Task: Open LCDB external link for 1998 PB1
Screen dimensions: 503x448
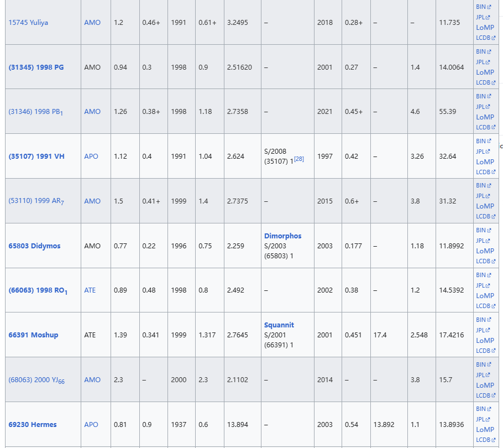Action: point(483,127)
